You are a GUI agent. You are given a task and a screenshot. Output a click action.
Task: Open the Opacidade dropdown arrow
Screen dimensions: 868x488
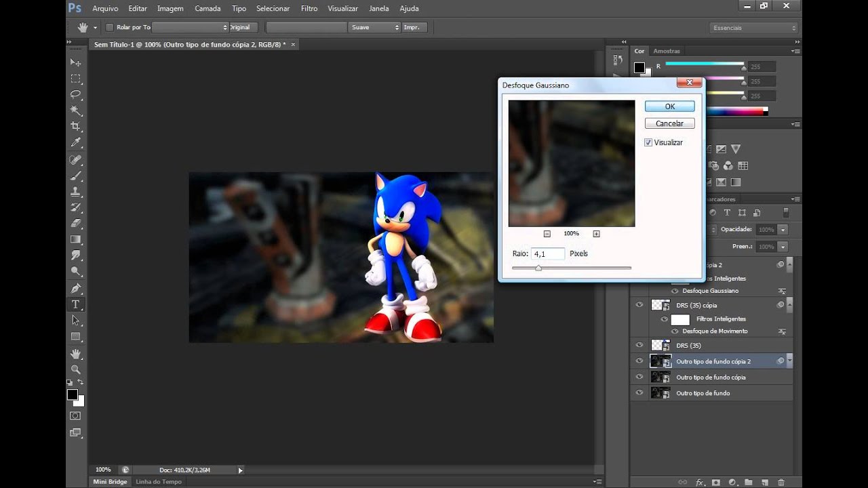pyautogui.click(x=783, y=230)
